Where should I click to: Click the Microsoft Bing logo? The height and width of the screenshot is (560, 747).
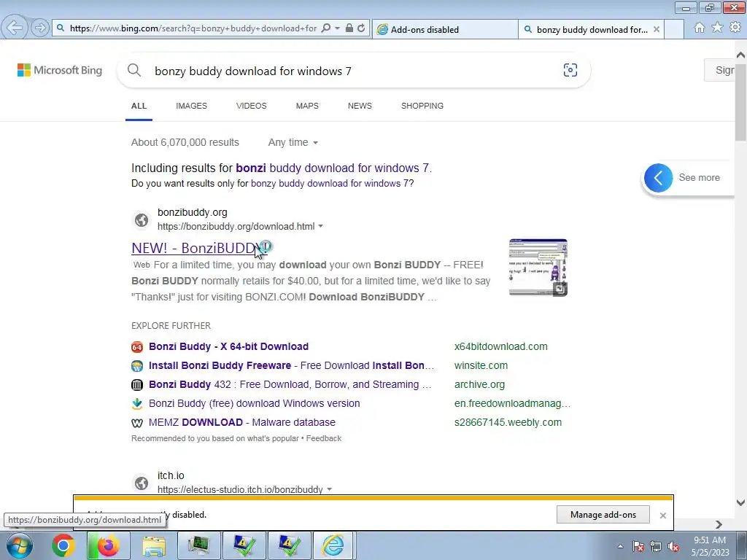point(60,70)
